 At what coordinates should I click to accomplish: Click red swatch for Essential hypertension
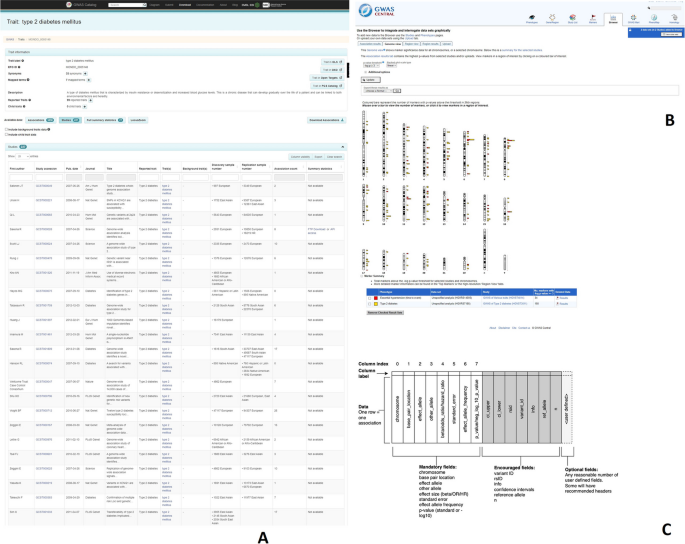coord(376,298)
